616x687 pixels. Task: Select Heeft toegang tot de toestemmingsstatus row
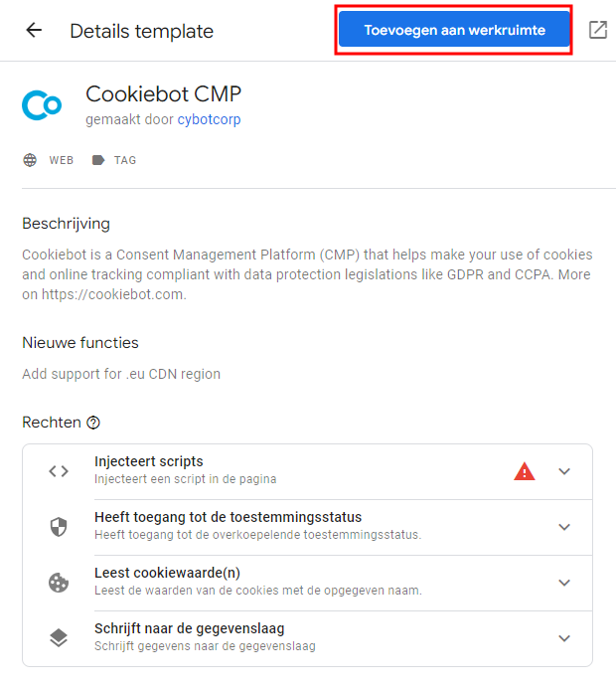(298, 527)
